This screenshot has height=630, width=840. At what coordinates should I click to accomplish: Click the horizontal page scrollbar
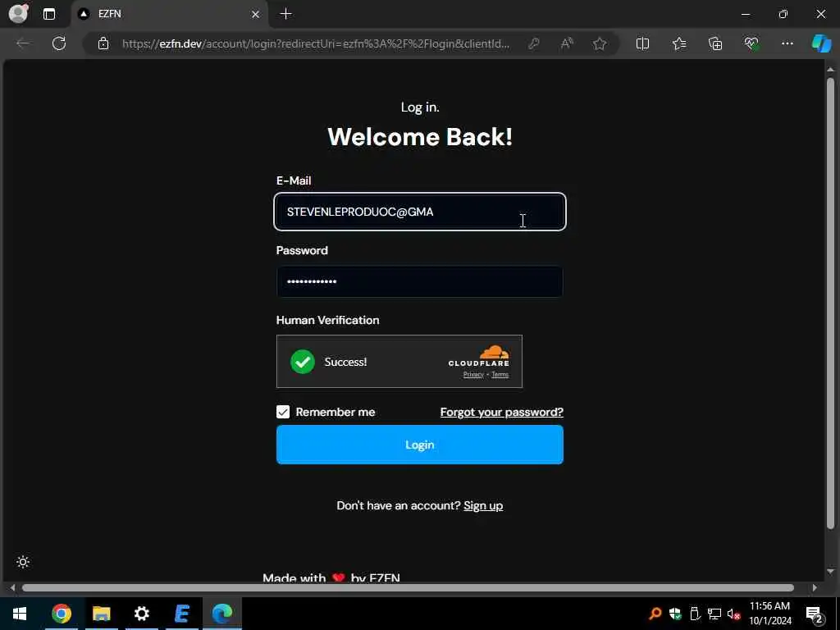pyautogui.click(x=408, y=587)
